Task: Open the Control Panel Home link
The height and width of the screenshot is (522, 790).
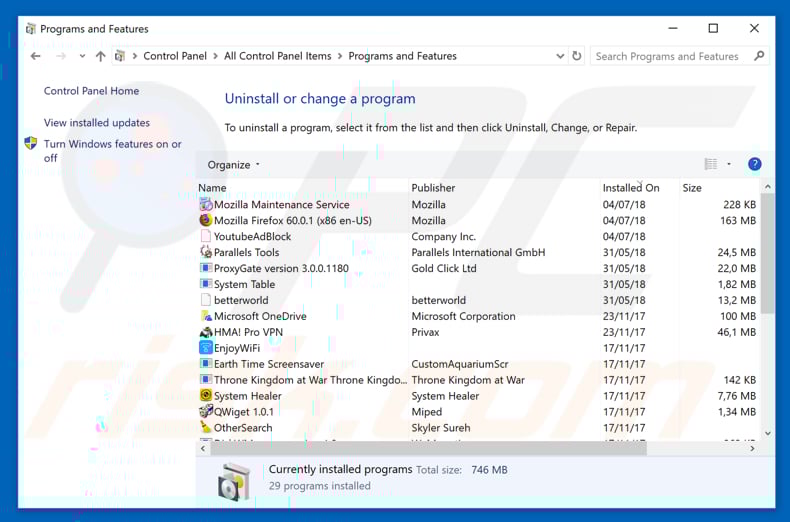Action: (x=91, y=91)
